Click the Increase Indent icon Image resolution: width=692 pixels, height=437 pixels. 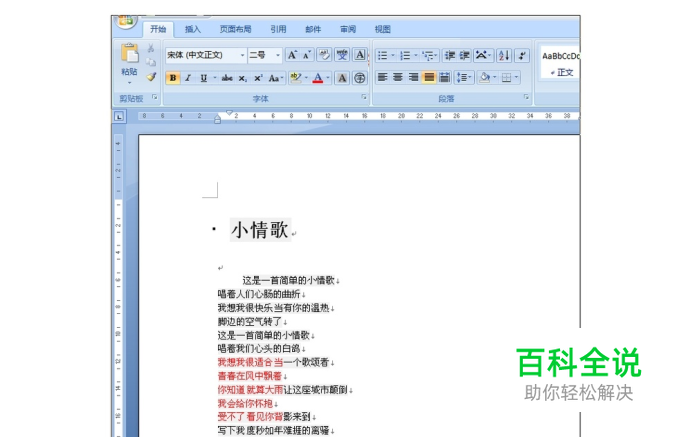(x=464, y=55)
